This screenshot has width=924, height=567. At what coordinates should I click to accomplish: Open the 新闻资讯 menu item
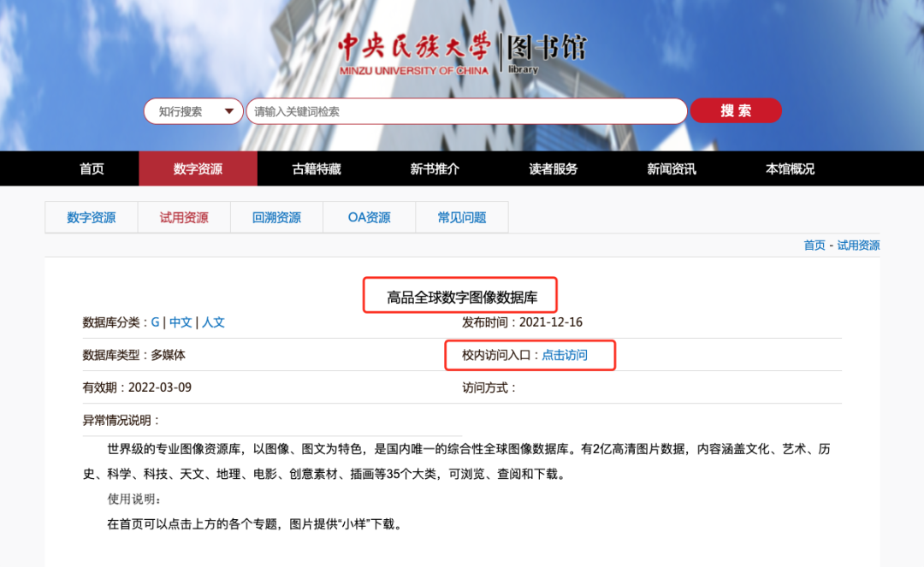671,168
